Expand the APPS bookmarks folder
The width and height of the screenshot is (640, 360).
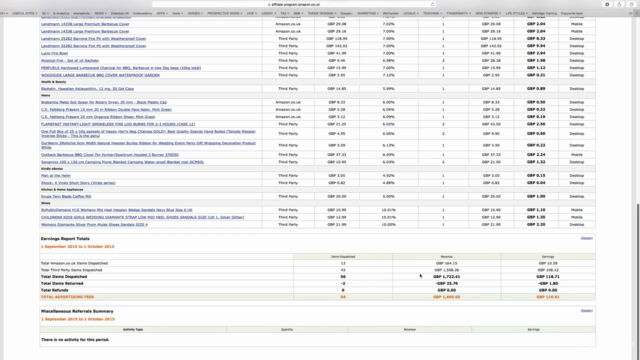click(162, 13)
